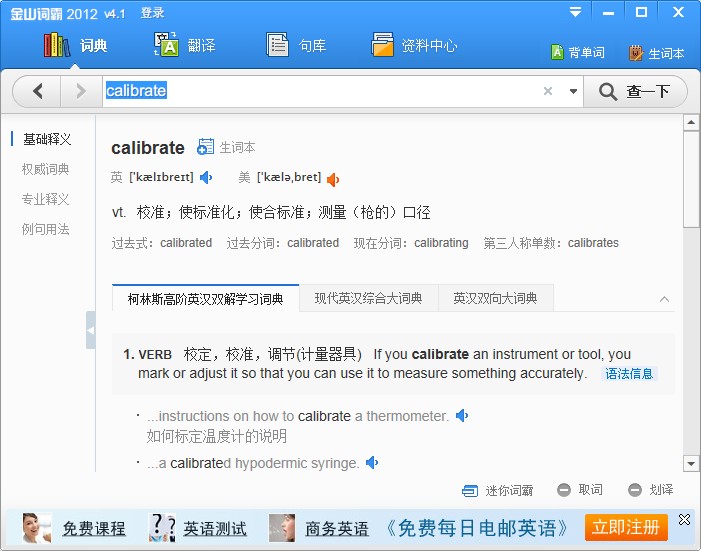The width and height of the screenshot is (701, 551).
Task: Switch to 柯林斯高阶英汉双解学习词典 tab
Action: (x=206, y=298)
